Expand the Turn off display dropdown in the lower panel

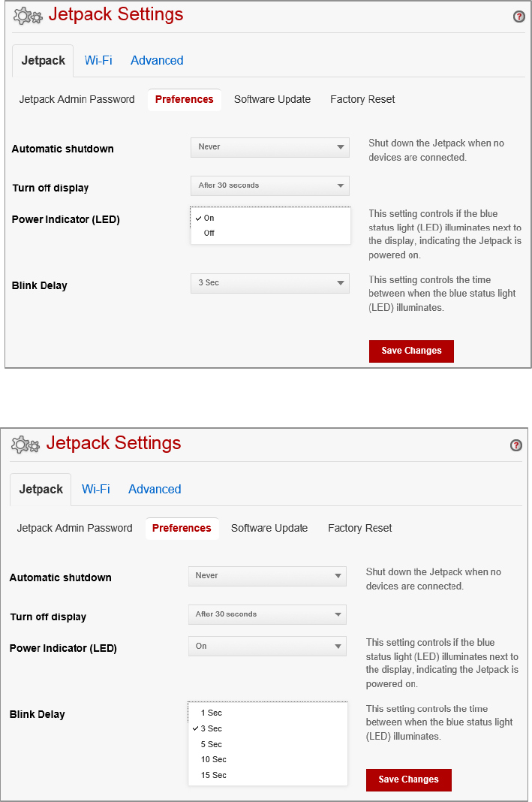(267, 614)
